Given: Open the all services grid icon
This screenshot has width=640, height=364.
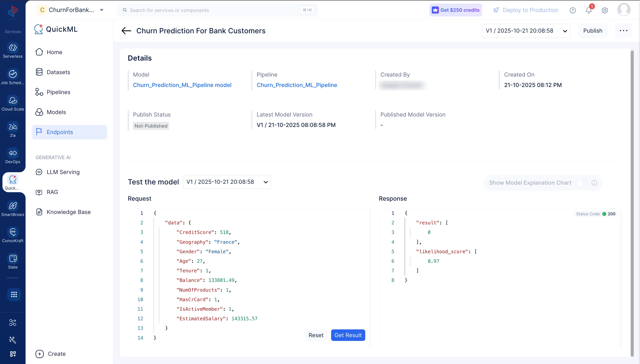Looking at the screenshot, I should click(x=14, y=295).
